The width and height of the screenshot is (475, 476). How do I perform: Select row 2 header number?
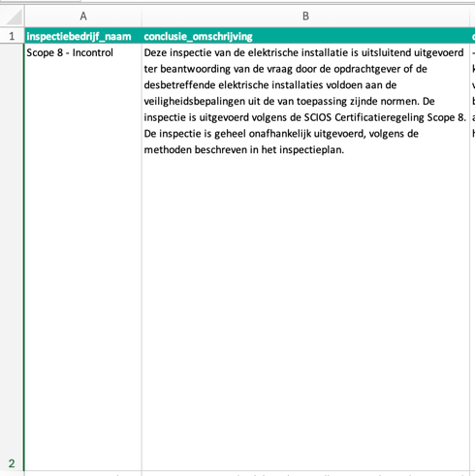(12, 257)
